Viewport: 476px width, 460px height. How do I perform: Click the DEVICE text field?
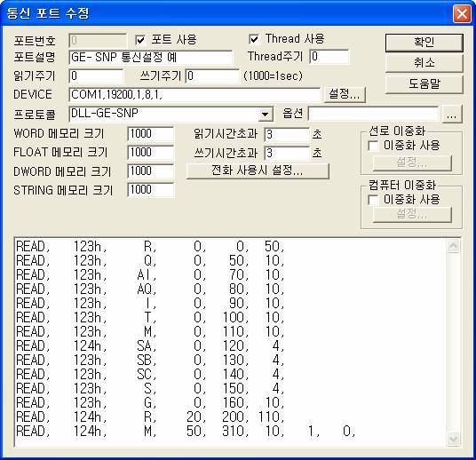click(194, 95)
